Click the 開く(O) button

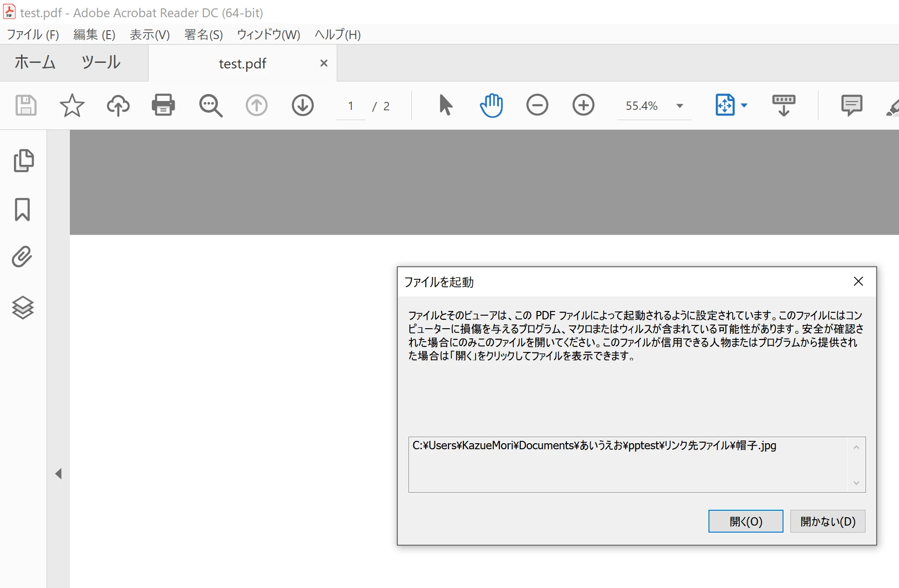[x=745, y=521]
